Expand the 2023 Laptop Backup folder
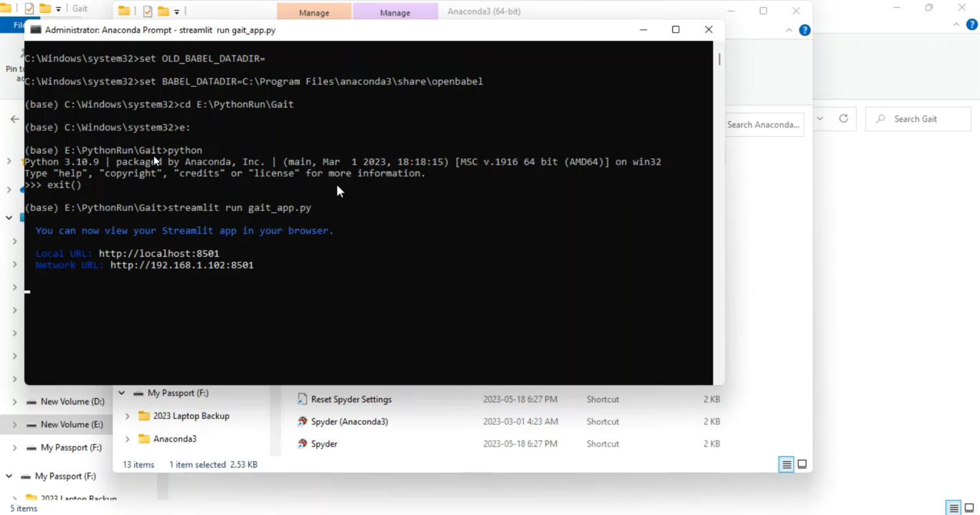Screen dimensions: 980x515 point(127,416)
